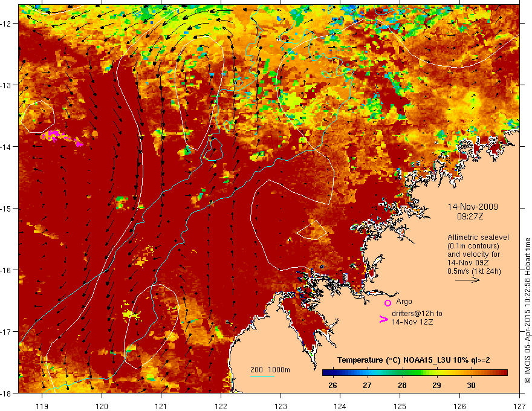532x411 pixels.
Task: Click the latitude axis label '-17'
Action: (x=6, y=332)
